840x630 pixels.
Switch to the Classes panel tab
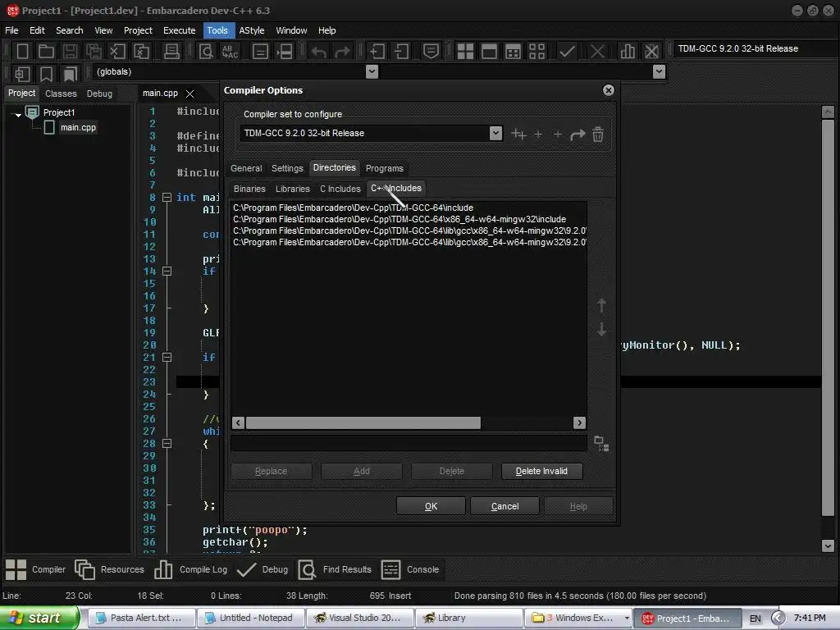[x=61, y=94]
